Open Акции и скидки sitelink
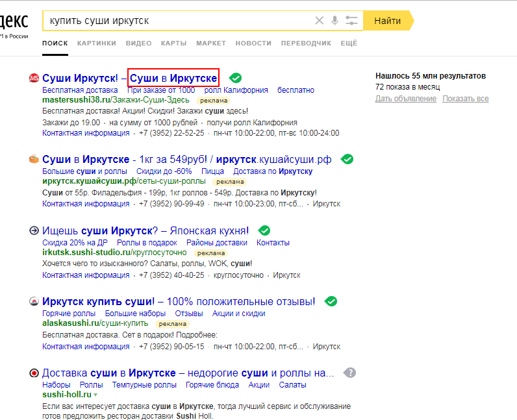 click(x=239, y=313)
